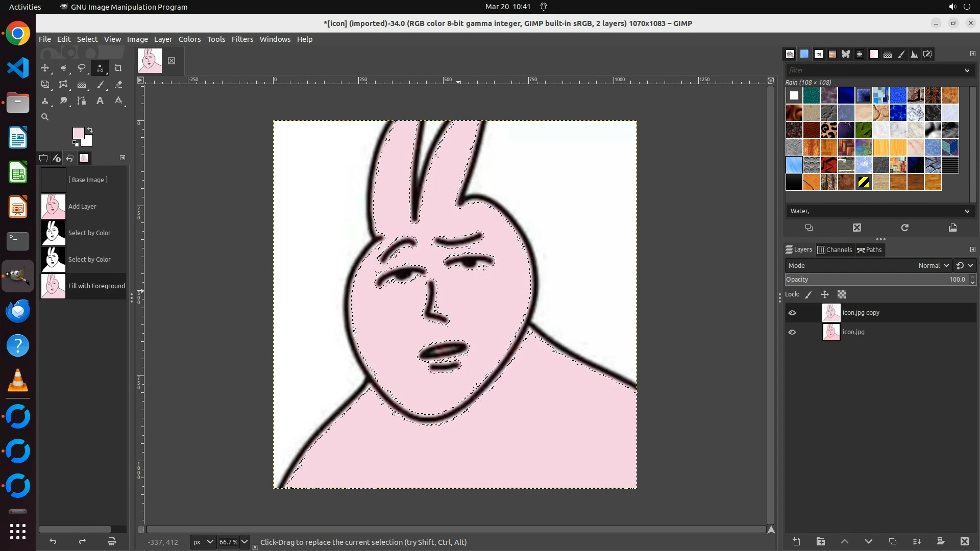This screenshot has height=551, width=980.
Task: Toggle visibility of icon.jpg layer
Action: [792, 332]
